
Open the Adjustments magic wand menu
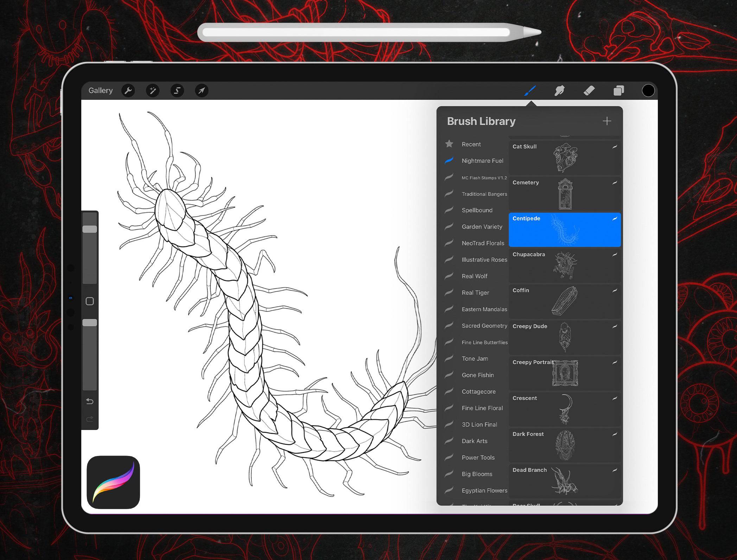coord(153,91)
